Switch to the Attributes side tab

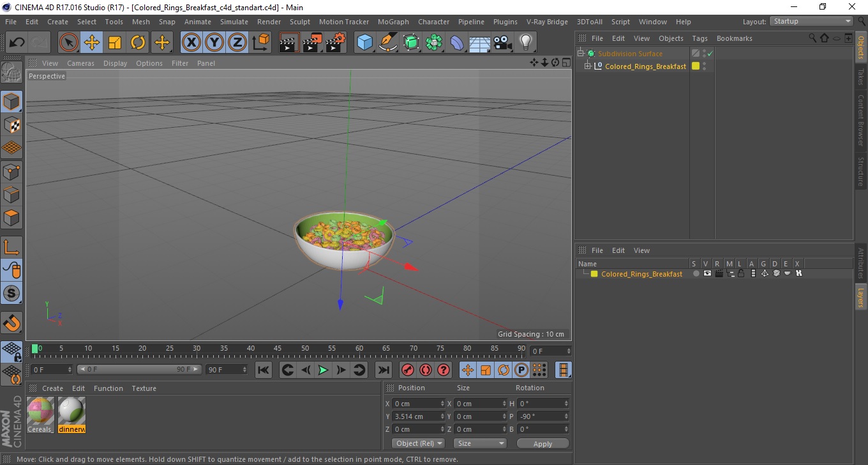coord(861,264)
